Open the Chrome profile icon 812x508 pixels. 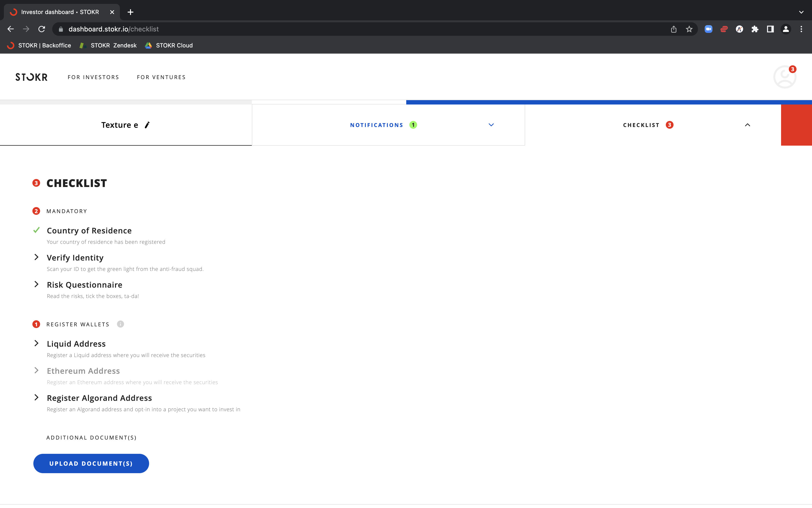(786, 29)
